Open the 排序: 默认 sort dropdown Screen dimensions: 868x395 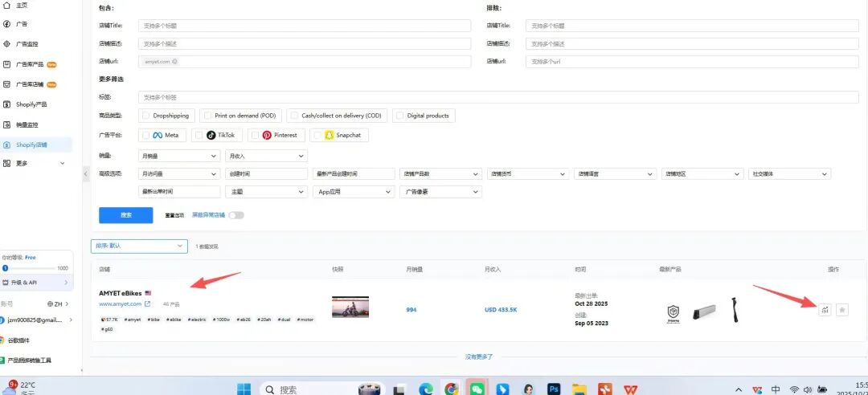[x=139, y=246]
